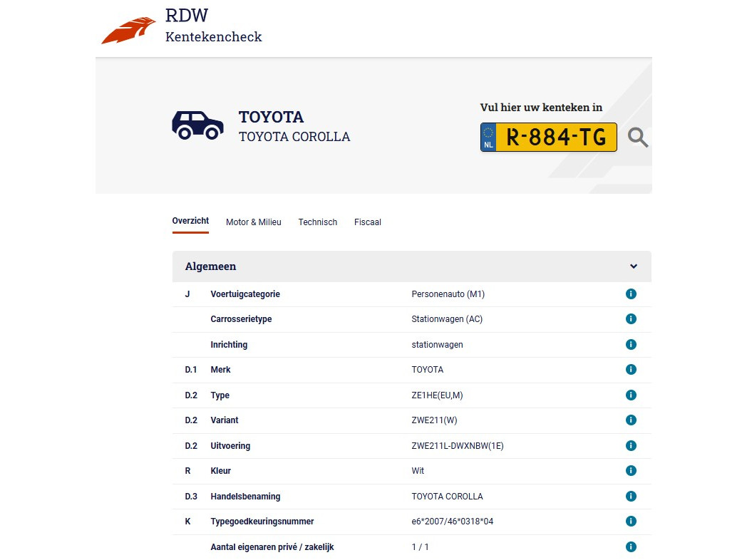Click the value ZWE211L-DWXNBW(1E)
The height and width of the screenshot is (560, 747).
point(458,446)
